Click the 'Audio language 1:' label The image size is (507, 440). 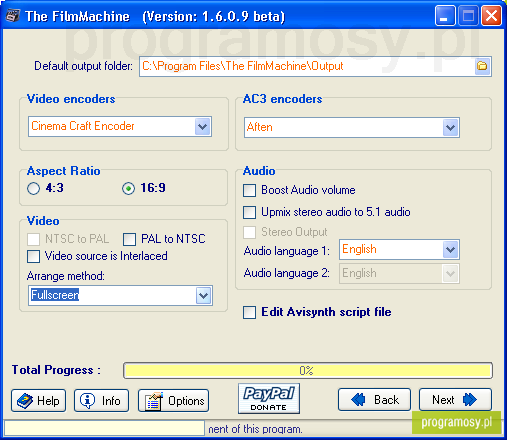click(x=287, y=251)
